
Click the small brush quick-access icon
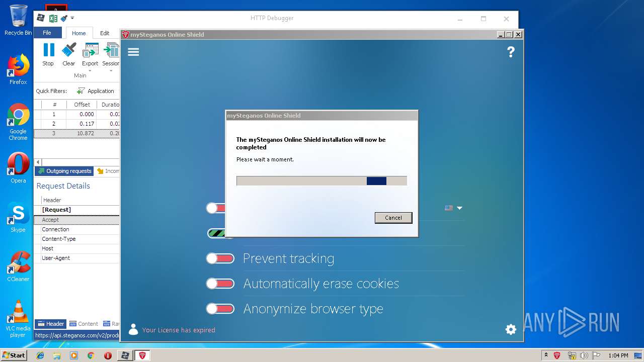[64, 18]
